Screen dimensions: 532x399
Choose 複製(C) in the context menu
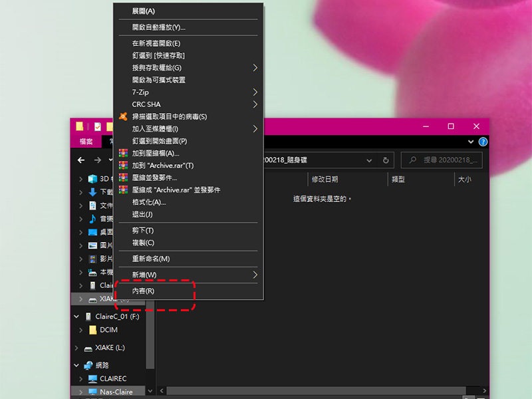[x=188, y=243]
